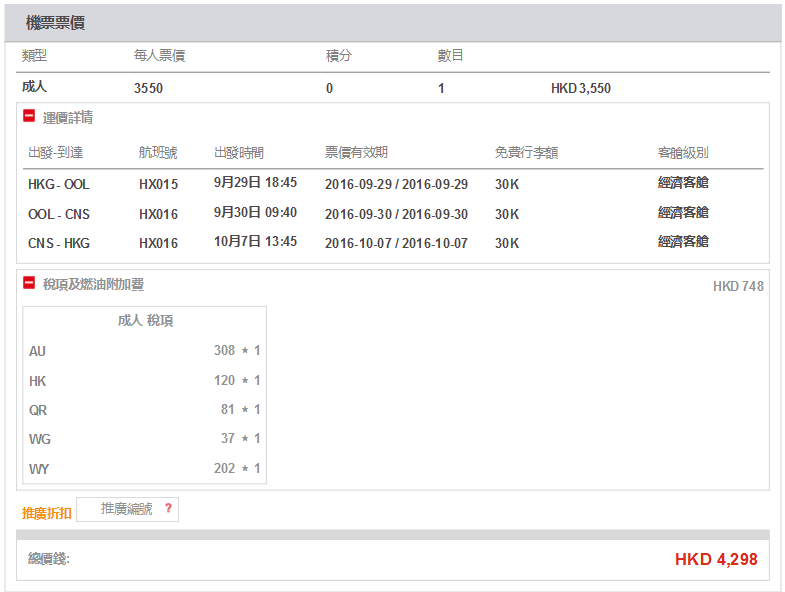The image size is (785, 592).
Task: Click validity 2016-09-29 / 2016-09-29
Action: click(x=396, y=184)
